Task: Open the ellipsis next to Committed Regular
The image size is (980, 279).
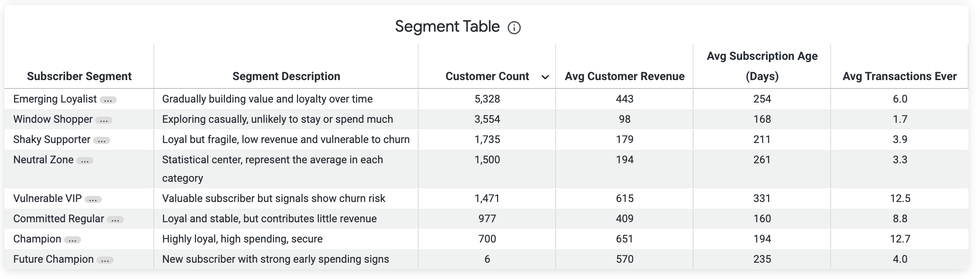Action: (x=115, y=220)
